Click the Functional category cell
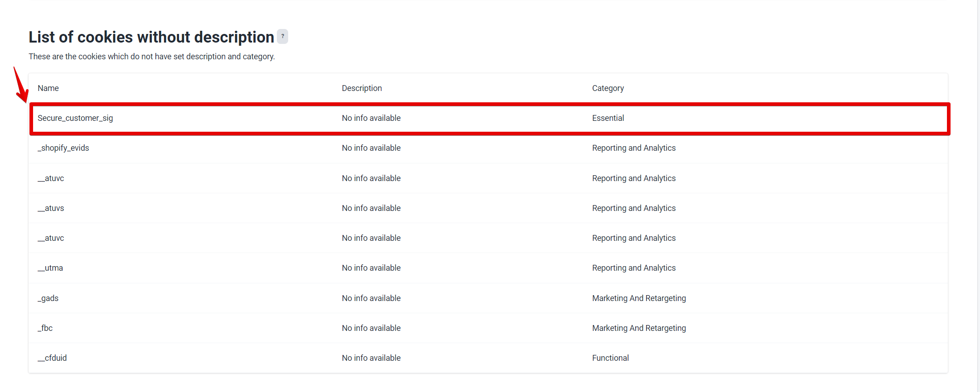 610,358
